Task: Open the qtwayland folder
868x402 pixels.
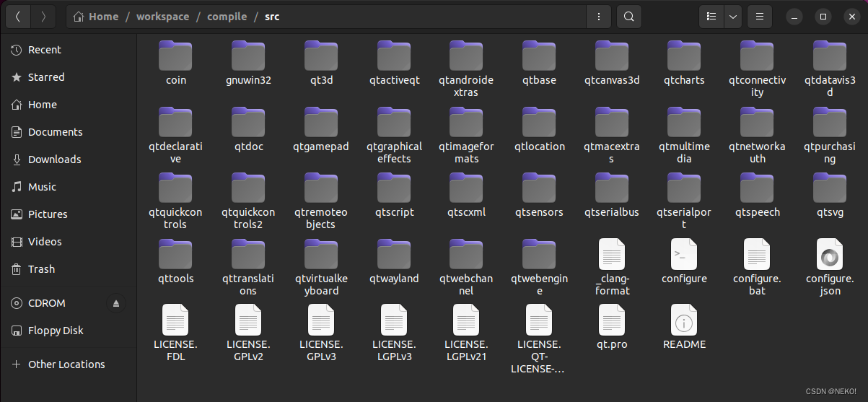Action: point(394,261)
